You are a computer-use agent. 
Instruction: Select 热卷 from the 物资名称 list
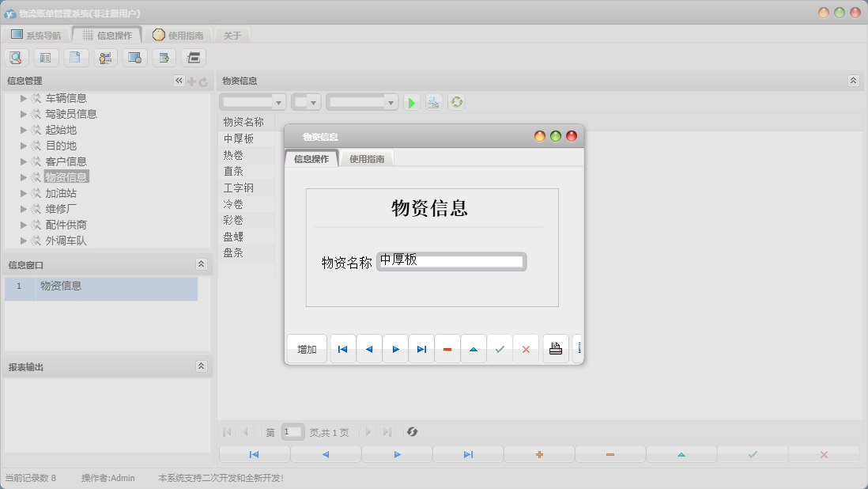click(235, 154)
